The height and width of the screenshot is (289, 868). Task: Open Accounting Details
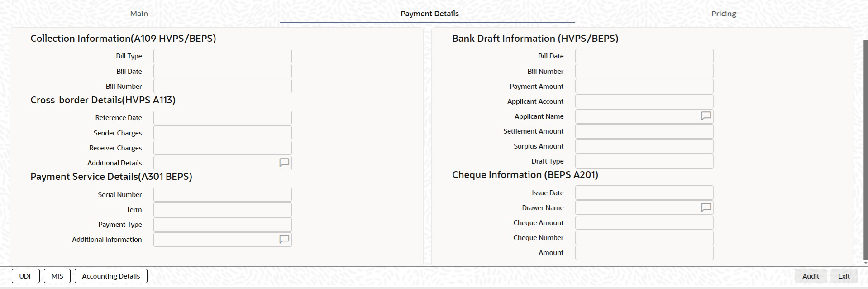click(111, 276)
